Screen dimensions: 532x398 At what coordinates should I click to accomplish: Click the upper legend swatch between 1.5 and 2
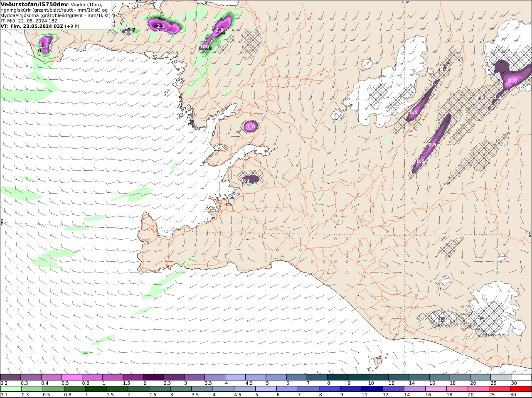pos(133,377)
